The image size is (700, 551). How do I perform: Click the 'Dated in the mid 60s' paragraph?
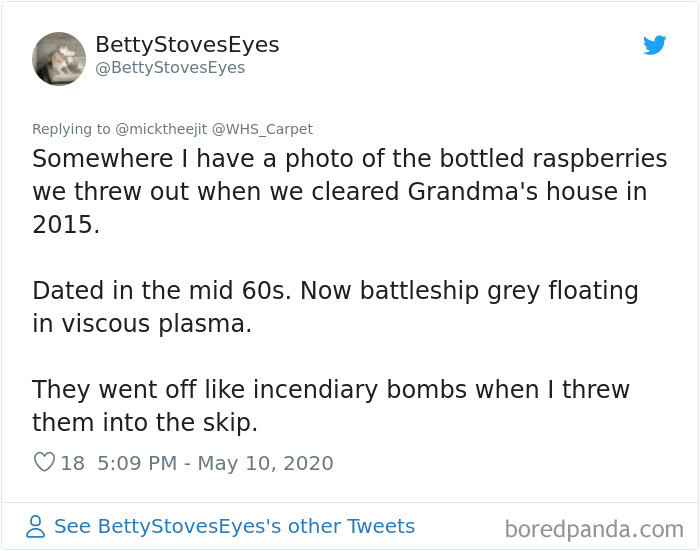335,291
